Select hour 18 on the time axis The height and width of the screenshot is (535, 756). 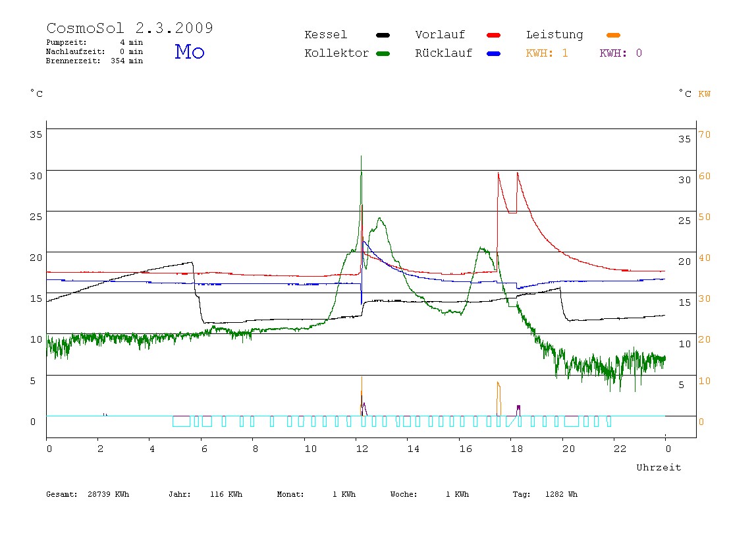(517, 449)
